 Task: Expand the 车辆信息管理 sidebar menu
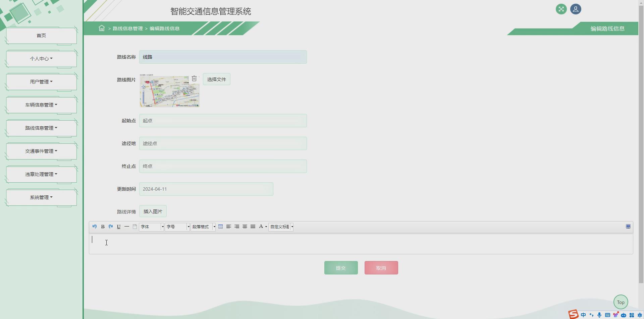[x=41, y=105]
